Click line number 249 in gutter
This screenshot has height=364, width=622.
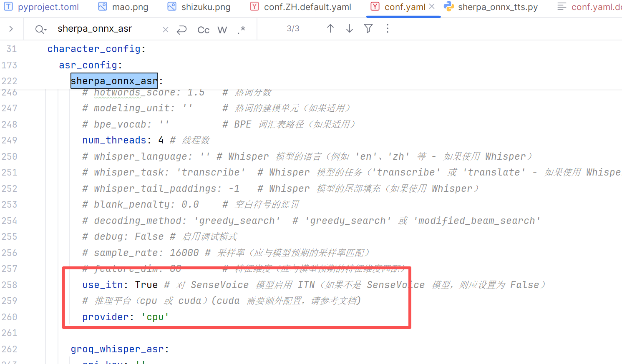click(9, 140)
